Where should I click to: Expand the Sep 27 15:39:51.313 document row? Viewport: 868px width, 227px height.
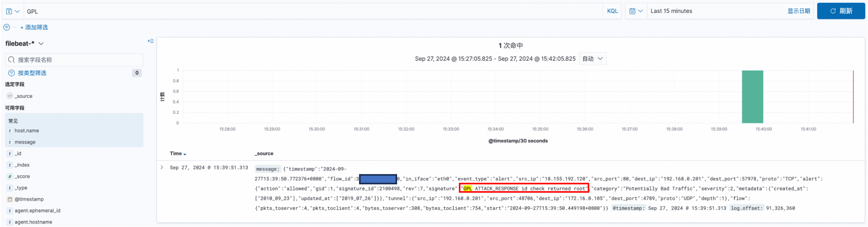tap(162, 168)
